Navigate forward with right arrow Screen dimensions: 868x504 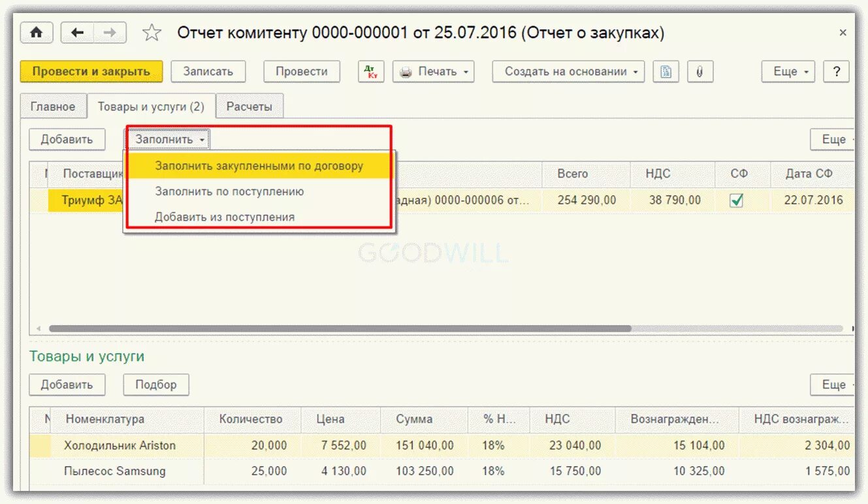click(x=110, y=33)
